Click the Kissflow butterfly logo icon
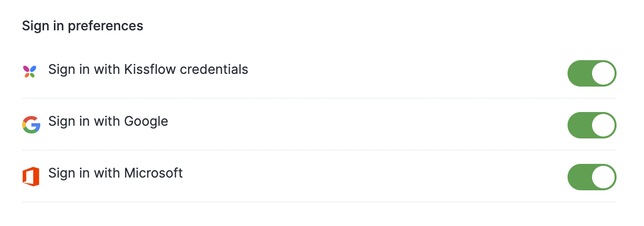The width and height of the screenshot is (644, 226). tap(30, 71)
